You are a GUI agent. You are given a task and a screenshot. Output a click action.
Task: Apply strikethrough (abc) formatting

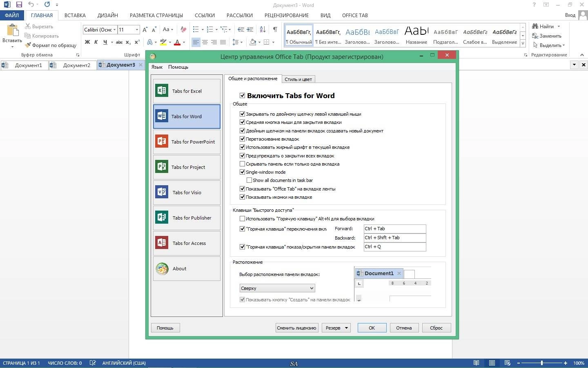[x=119, y=42]
